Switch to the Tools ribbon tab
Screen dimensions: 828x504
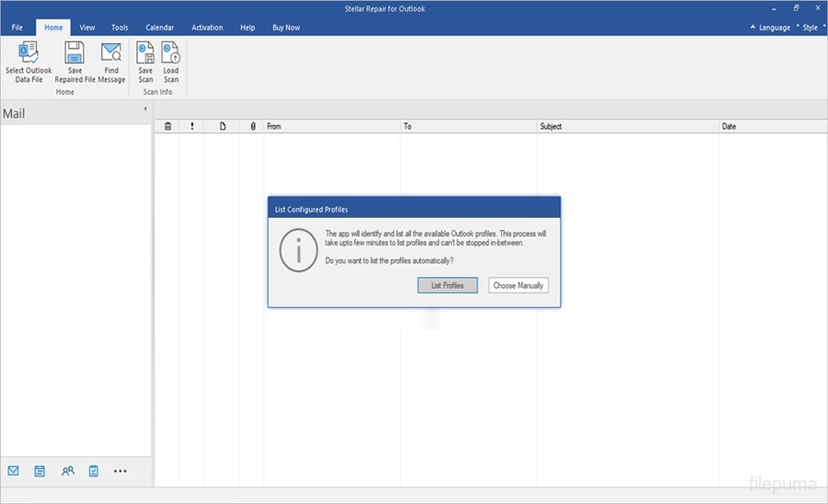pos(120,28)
